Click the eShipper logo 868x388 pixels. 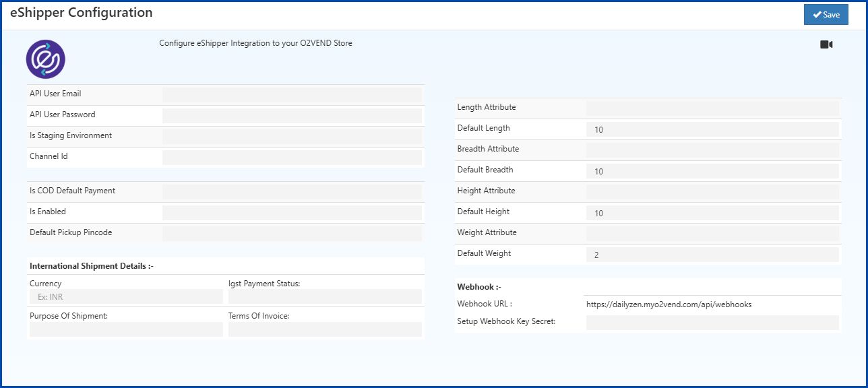(x=46, y=59)
